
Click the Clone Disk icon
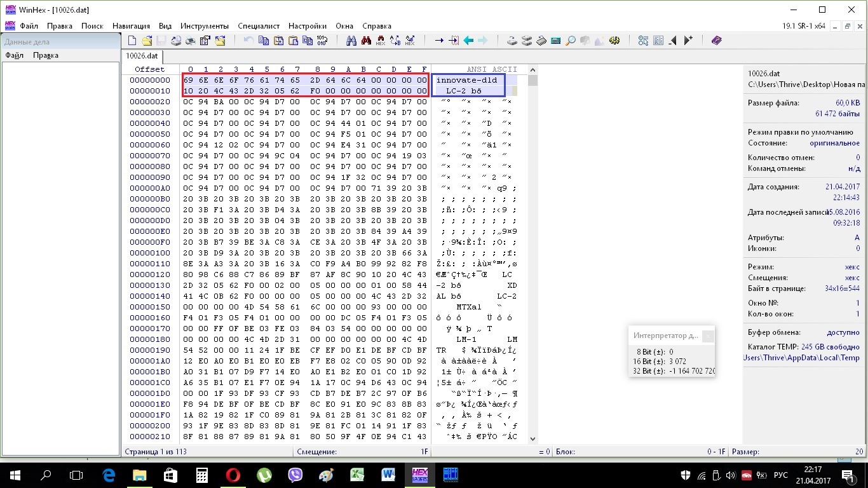coord(527,41)
